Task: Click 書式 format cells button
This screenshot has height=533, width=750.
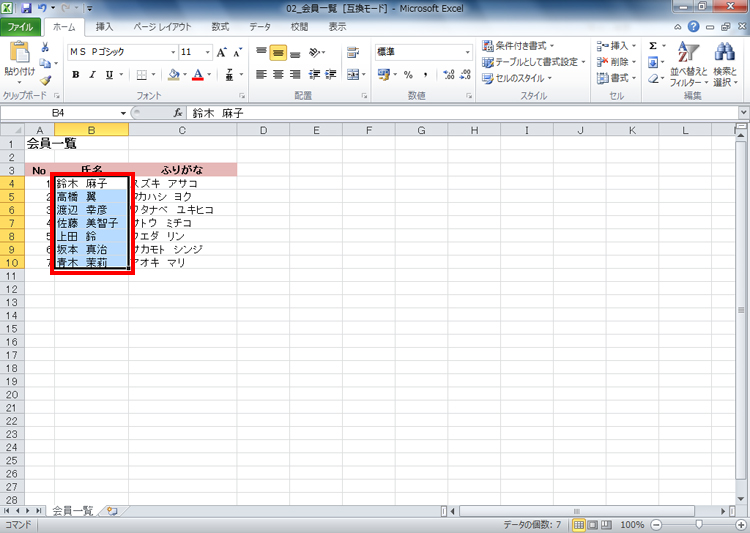Action: (x=616, y=78)
